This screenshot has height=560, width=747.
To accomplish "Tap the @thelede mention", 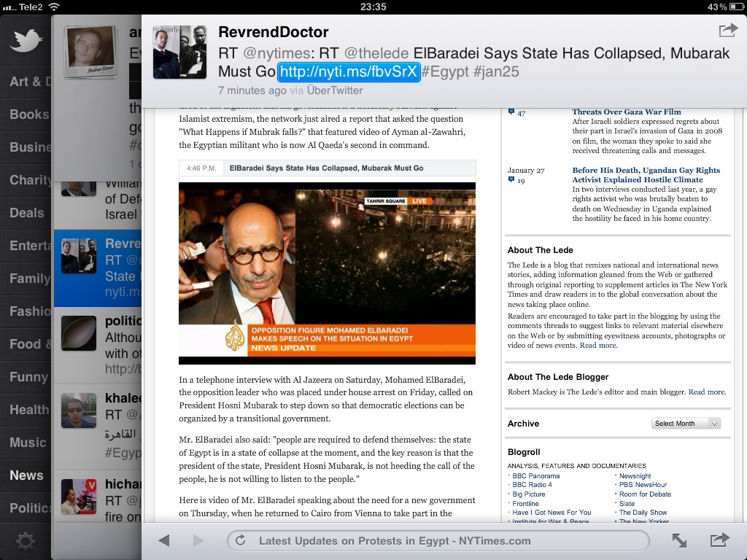I will (x=376, y=52).
